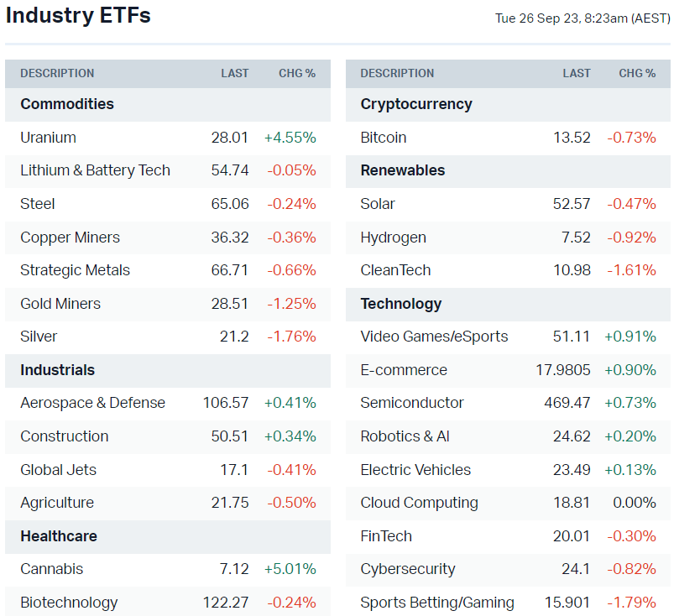Open the Uranium ETF row
This screenshot has height=616, width=679.
click(x=48, y=138)
